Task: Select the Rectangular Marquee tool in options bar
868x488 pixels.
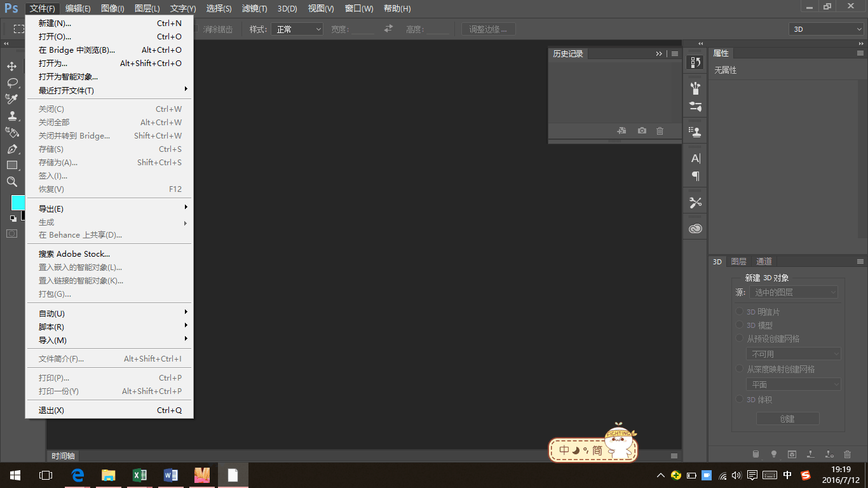Action: click(20, 29)
